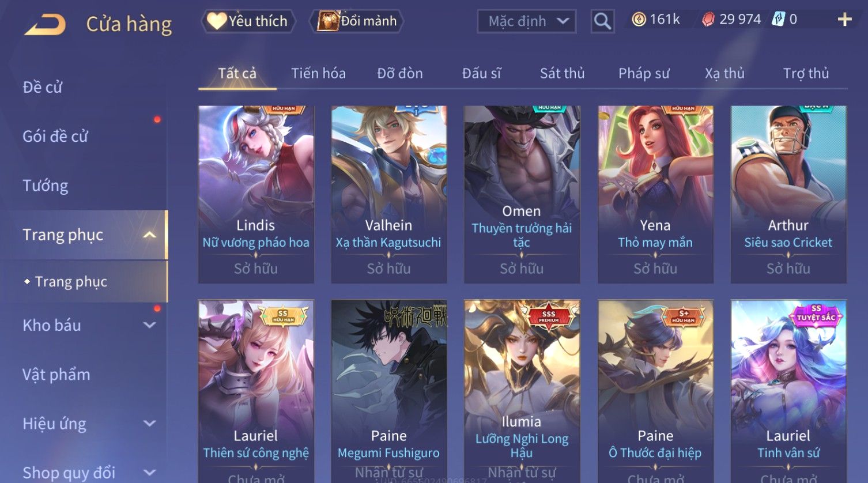Open the search magnifier icon
868x483 pixels.
[602, 21]
